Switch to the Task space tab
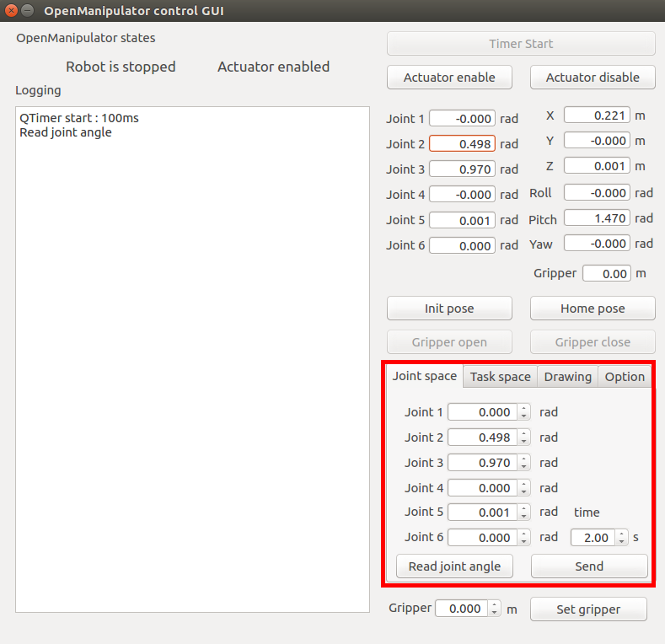665x644 pixels. pos(500,377)
